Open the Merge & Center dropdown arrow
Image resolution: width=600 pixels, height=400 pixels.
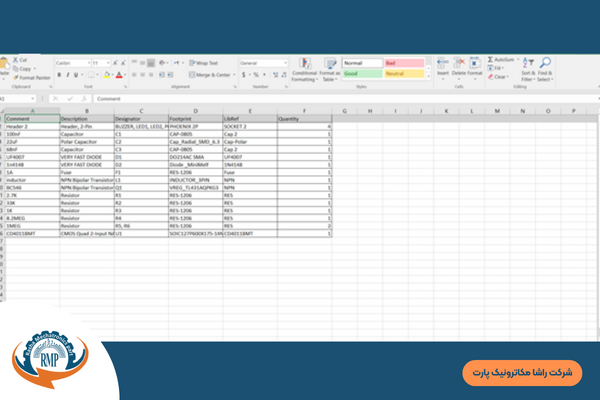(234, 74)
